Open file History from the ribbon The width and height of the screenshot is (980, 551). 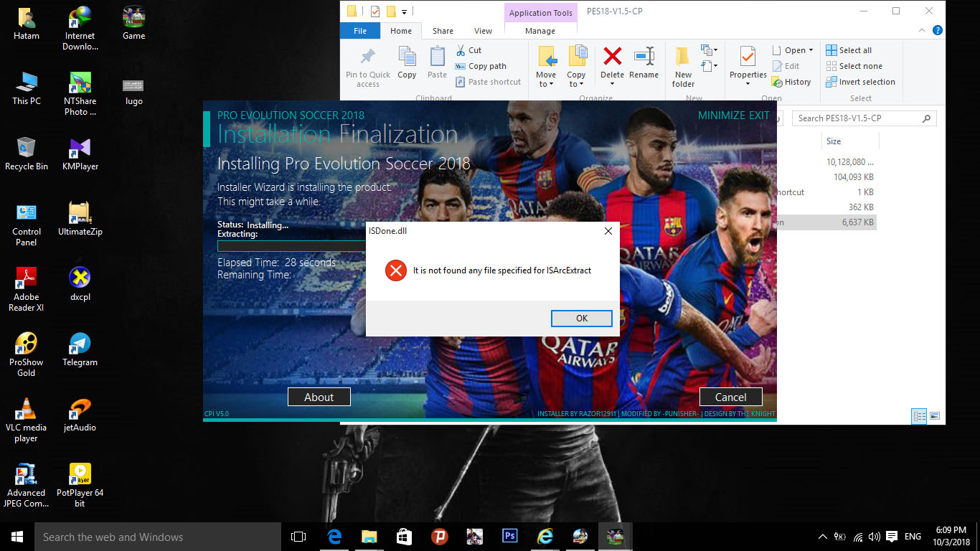[791, 82]
